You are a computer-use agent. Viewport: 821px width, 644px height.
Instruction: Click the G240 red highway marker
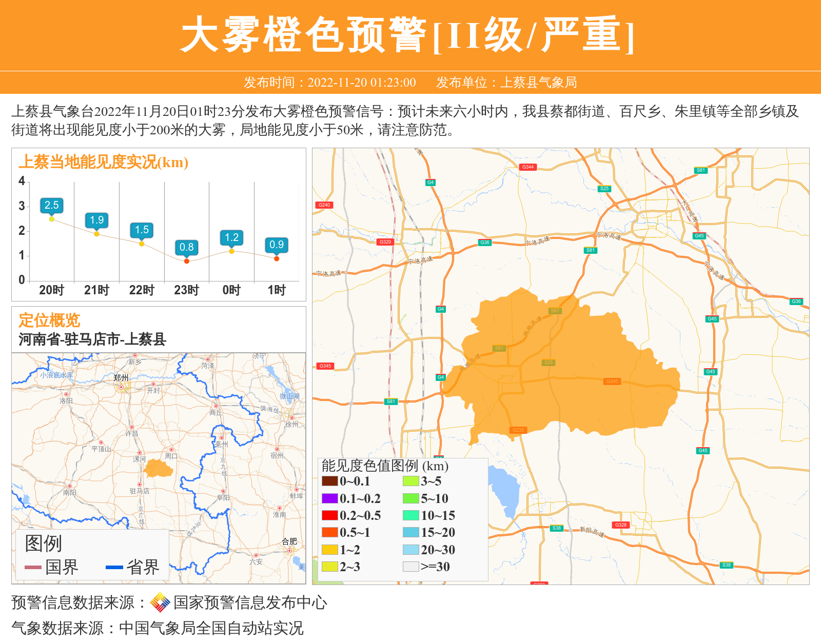coord(324,205)
